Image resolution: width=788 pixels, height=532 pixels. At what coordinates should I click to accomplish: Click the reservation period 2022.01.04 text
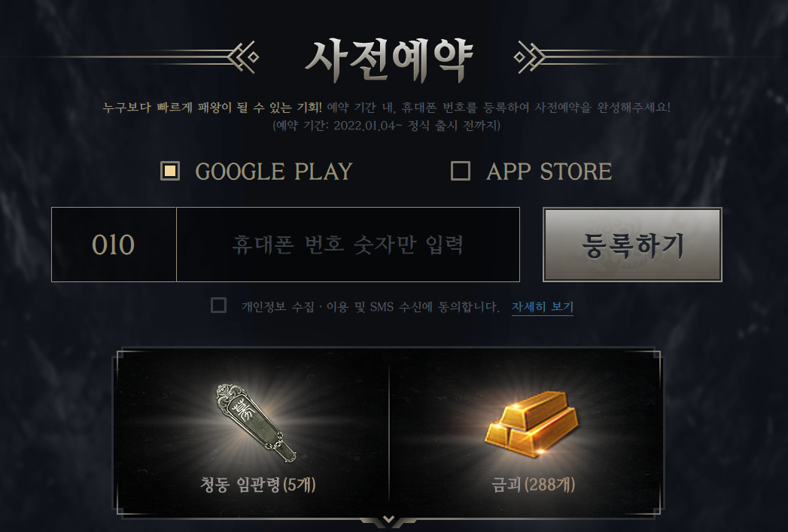coord(386,126)
